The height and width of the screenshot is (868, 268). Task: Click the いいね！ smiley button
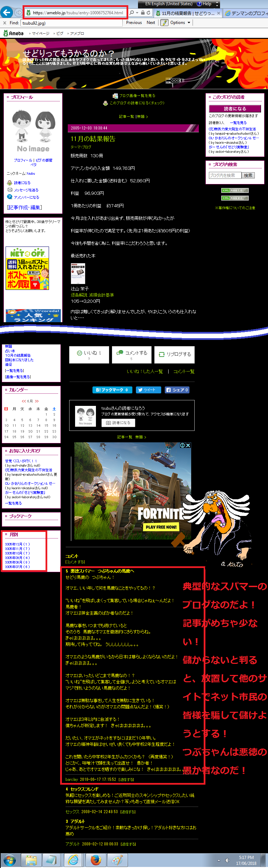point(89,354)
